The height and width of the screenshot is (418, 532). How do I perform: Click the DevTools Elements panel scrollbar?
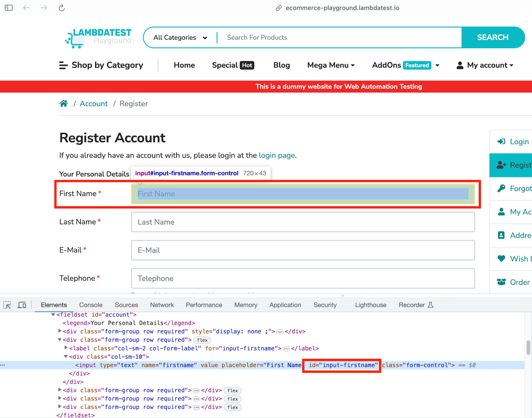tap(528, 347)
